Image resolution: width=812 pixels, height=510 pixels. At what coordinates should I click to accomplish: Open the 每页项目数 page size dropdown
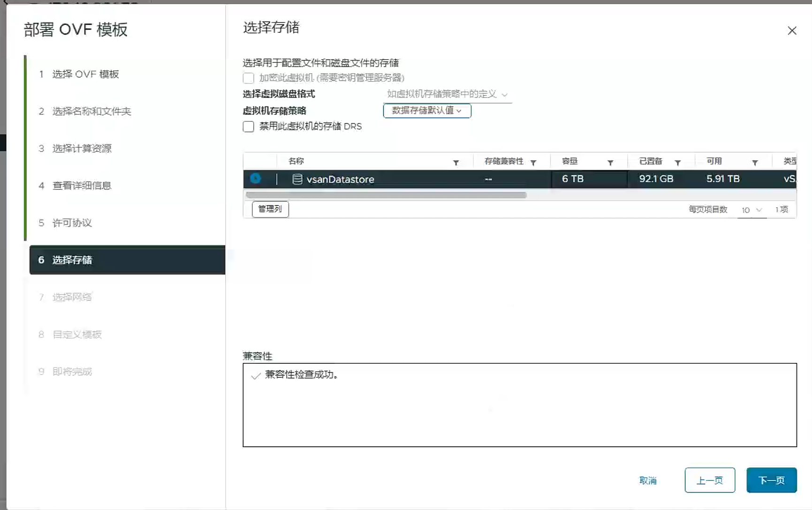coord(751,210)
